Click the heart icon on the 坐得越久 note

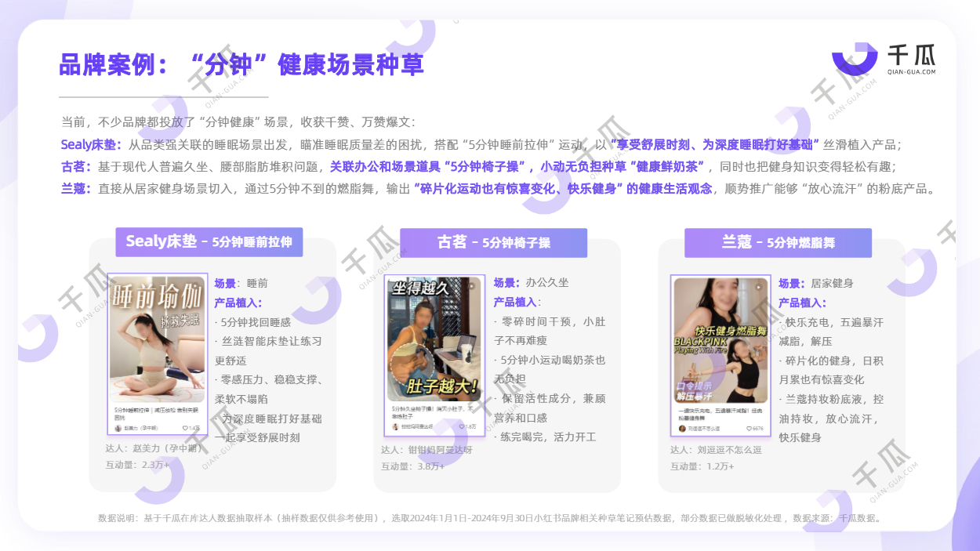coord(460,426)
